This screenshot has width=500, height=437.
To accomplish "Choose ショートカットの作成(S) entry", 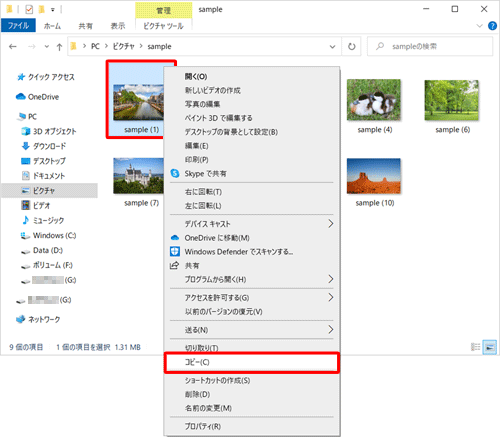I will click(252, 380).
